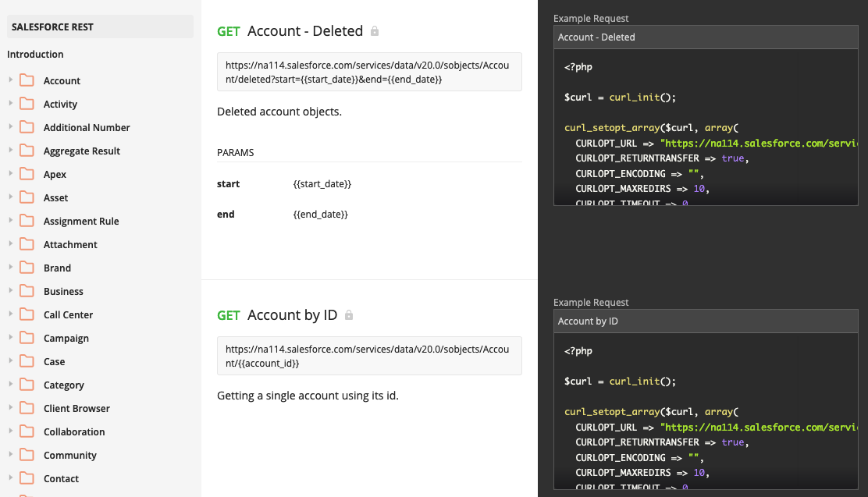This screenshot has width=868, height=497.
Task: Select the Aggregate Result tree item label
Action: pos(82,151)
